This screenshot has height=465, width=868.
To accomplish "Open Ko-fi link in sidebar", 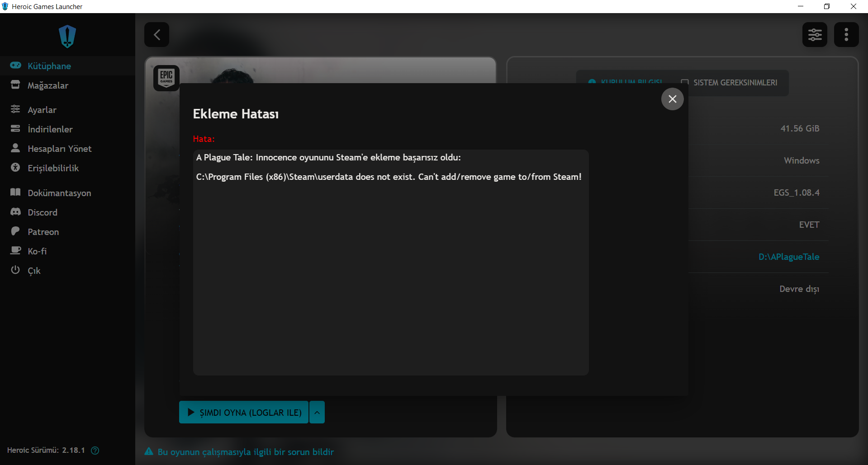I will (x=37, y=251).
